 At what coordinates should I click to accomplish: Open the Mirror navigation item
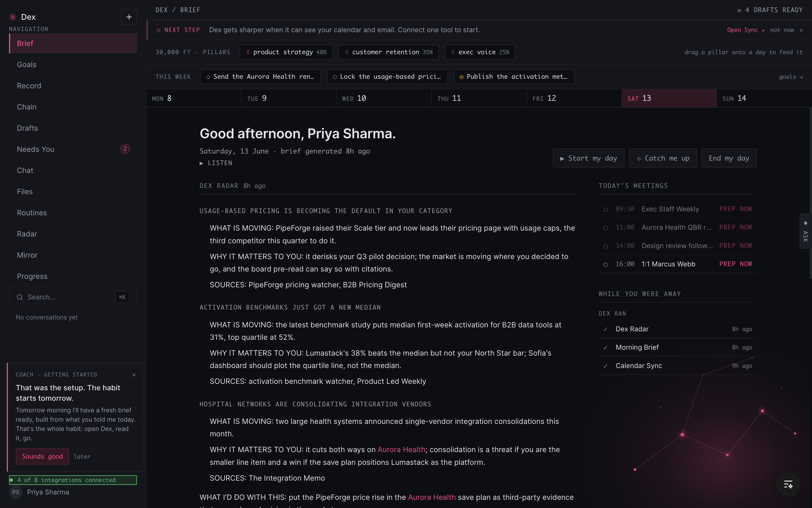73,255
